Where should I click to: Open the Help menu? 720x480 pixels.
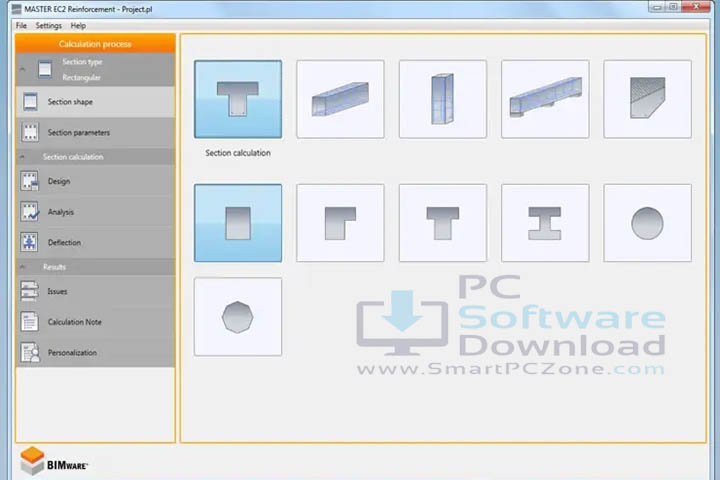click(x=78, y=26)
